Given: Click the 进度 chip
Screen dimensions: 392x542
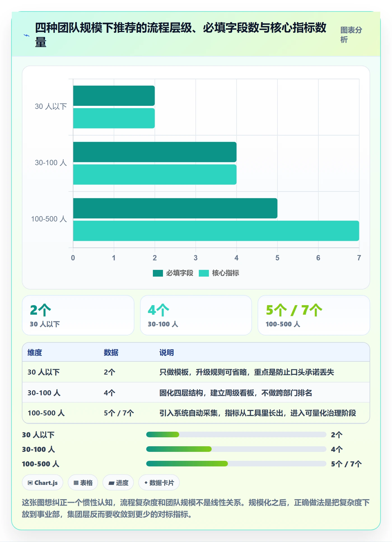Looking at the screenshot, I should click(x=118, y=483).
